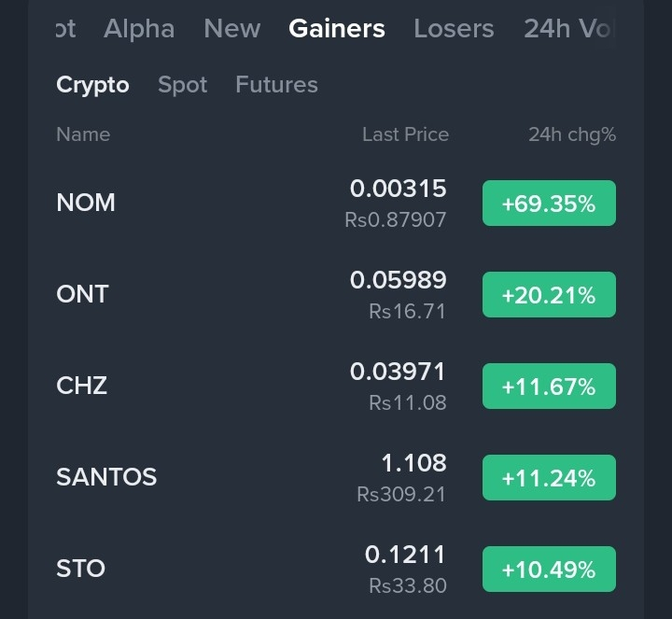Click SANTOS last price 1.108
This screenshot has width=672, height=619.
click(413, 463)
